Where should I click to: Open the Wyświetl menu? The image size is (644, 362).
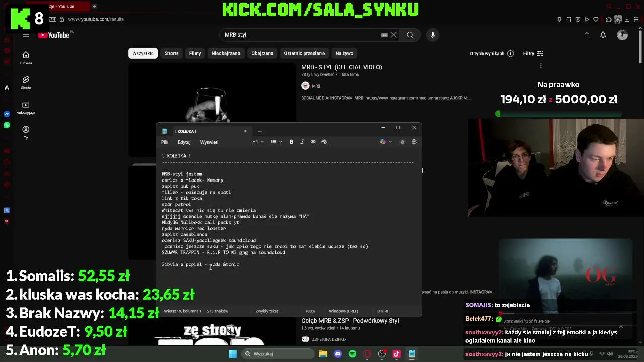coord(209,142)
